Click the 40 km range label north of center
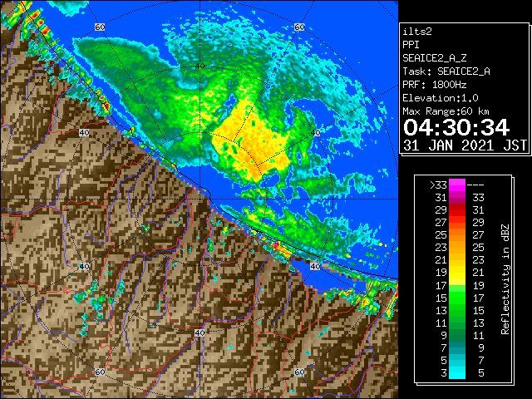532x399 pixels. 199,66
